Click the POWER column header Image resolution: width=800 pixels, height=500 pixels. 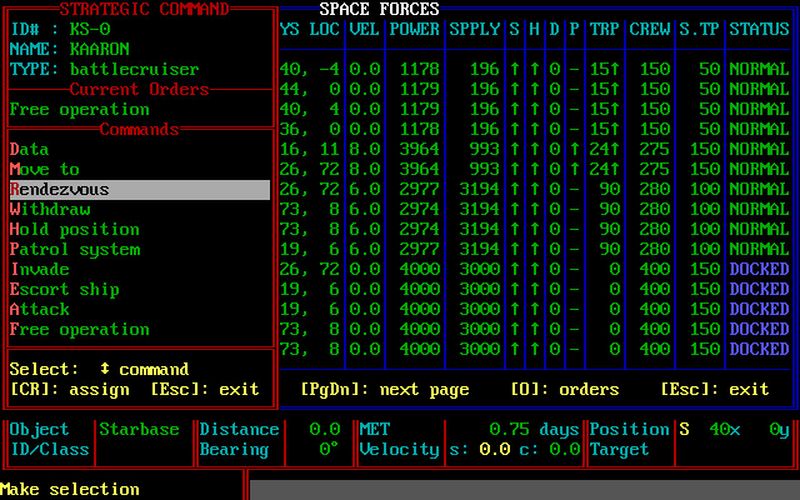tap(414, 29)
